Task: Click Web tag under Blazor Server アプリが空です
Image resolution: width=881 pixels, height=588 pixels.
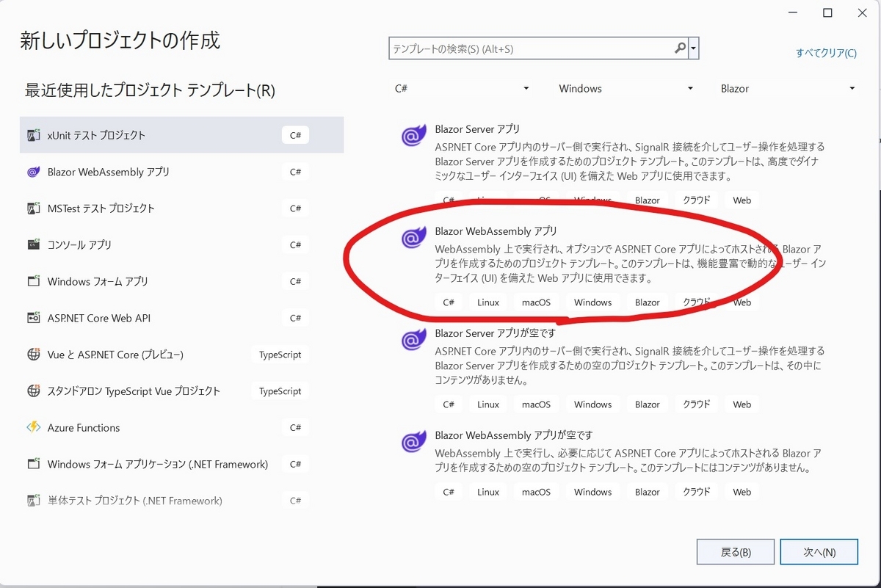Action: (742, 404)
